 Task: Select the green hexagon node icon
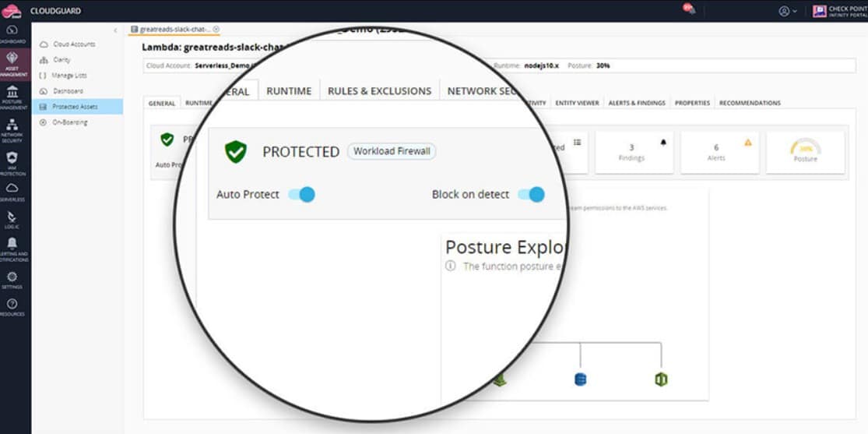point(661,379)
